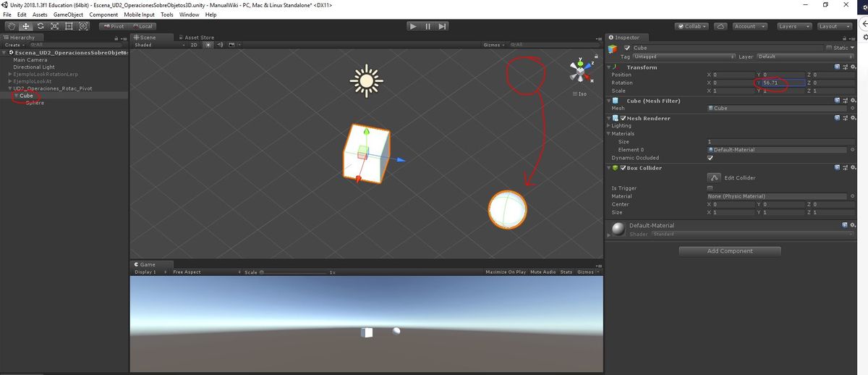Start Play mode with play button
The width and height of the screenshot is (868, 375).
point(412,26)
